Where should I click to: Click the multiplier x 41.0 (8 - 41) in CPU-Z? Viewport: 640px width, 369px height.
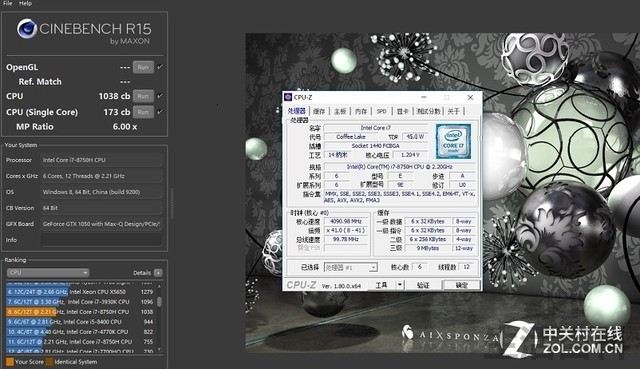(x=346, y=230)
